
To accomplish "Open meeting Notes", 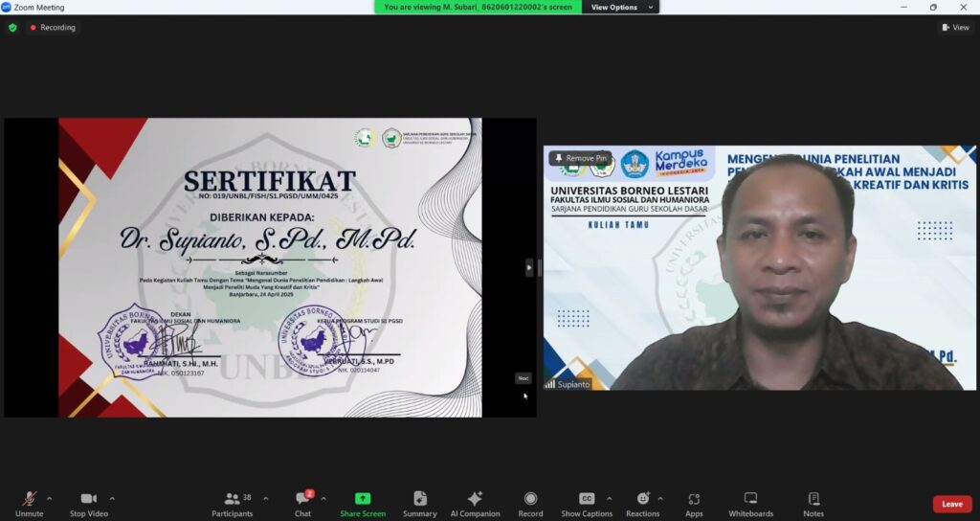I will (x=813, y=504).
